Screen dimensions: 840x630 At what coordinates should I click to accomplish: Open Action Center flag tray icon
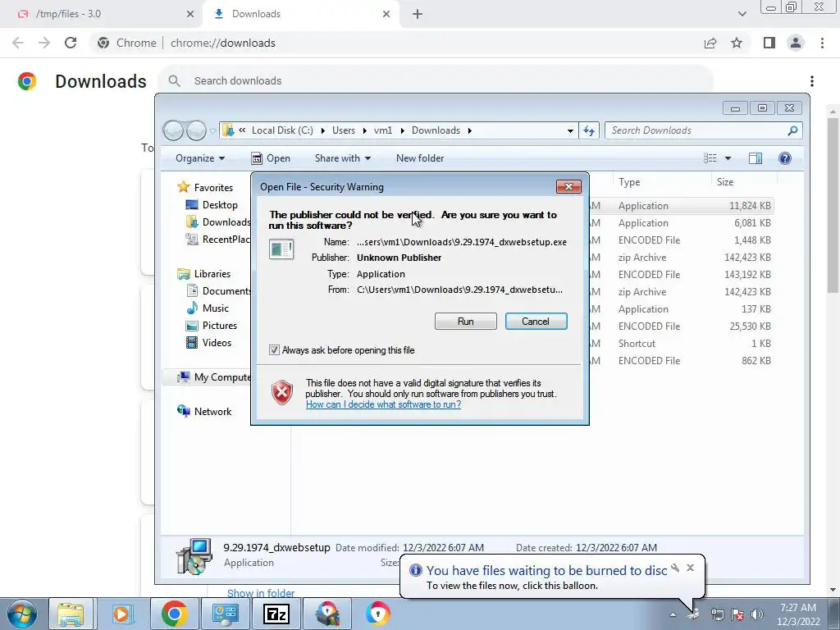[x=737, y=614]
